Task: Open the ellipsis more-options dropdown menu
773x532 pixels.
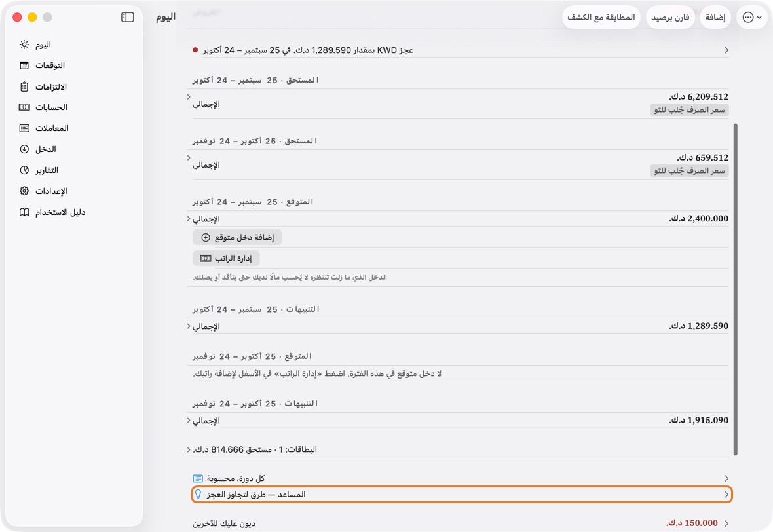Action: [x=752, y=17]
